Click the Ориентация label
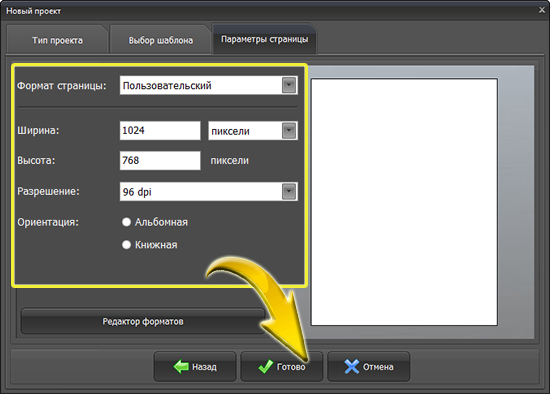Viewport: 550px width, 394px height. click(x=48, y=222)
